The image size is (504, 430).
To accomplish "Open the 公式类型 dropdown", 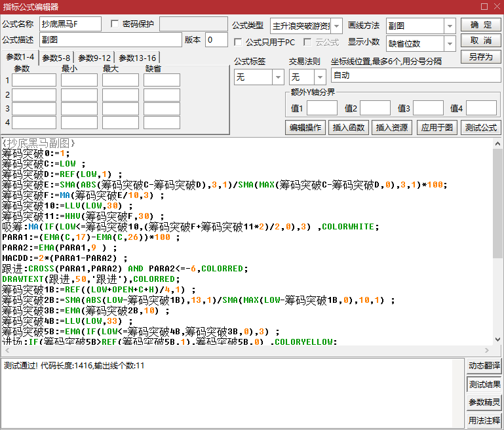I will [337, 26].
